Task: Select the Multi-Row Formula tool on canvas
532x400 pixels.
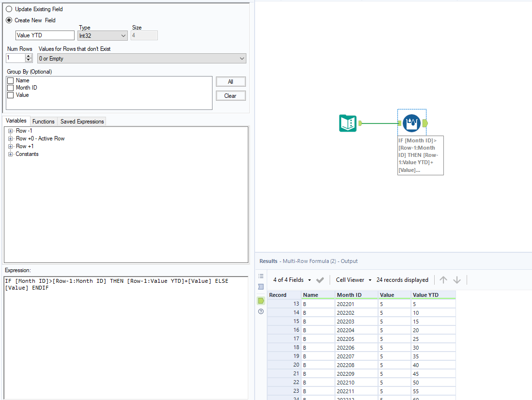Action: pyautogui.click(x=411, y=123)
